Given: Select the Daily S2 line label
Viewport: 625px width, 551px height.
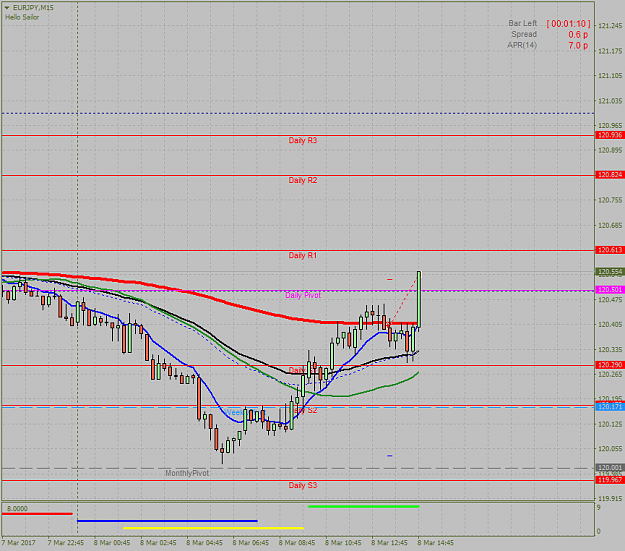Looking at the screenshot, I should click(306, 410).
